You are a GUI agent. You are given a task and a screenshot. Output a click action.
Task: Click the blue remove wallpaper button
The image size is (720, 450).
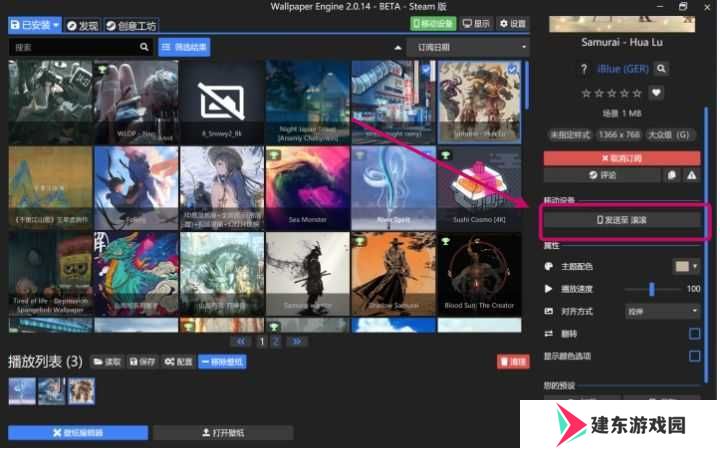222,362
